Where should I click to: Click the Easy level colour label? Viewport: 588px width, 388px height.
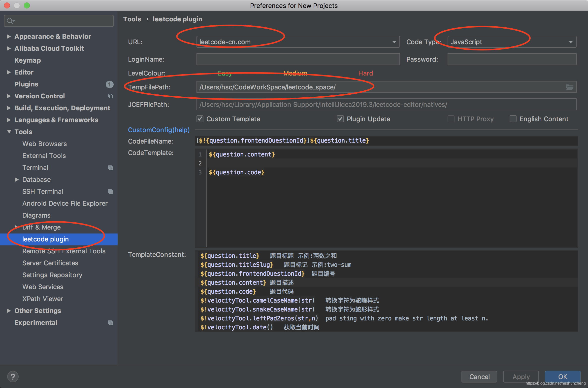click(x=225, y=73)
